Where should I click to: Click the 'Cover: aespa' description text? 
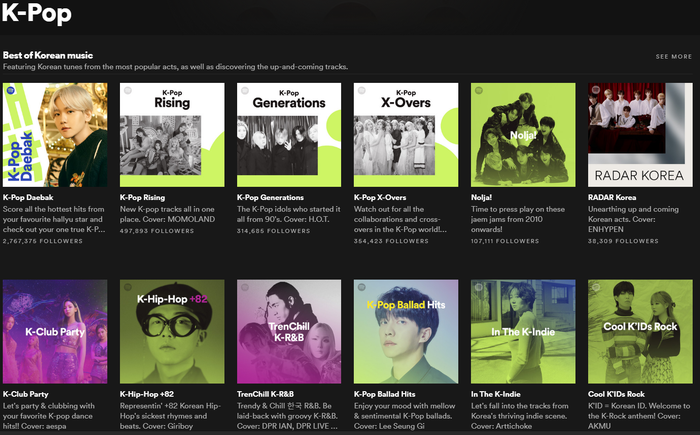(x=43, y=426)
